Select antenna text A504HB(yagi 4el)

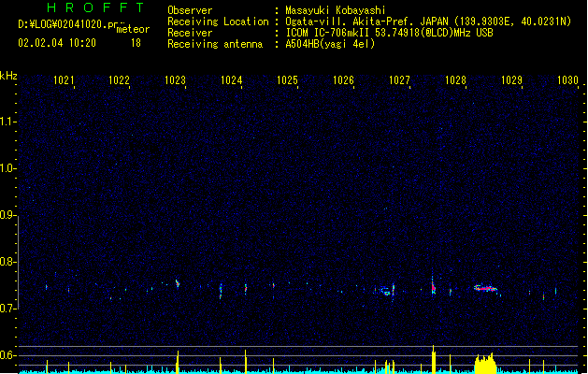(x=330, y=44)
